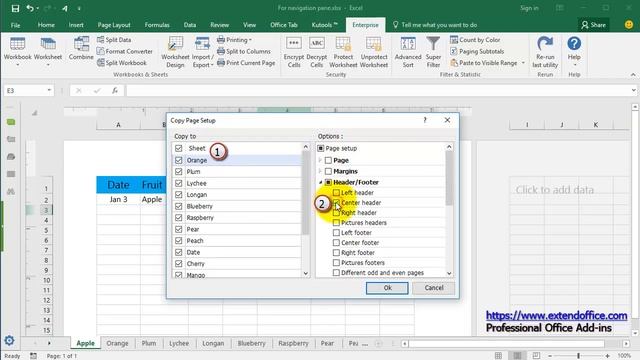This screenshot has height=360, width=640.
Task: Switch to the Formulas tab
Action: [x=157, y=25]
